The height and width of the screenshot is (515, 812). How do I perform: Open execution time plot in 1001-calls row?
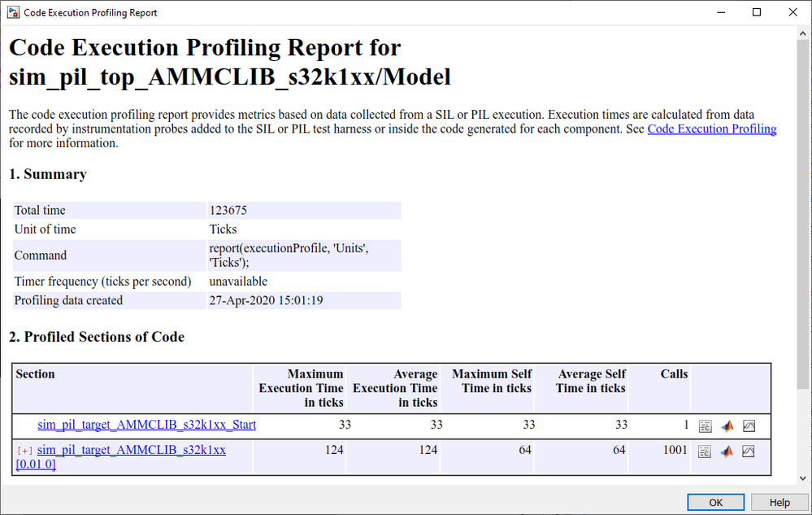(x=749, y=452)
